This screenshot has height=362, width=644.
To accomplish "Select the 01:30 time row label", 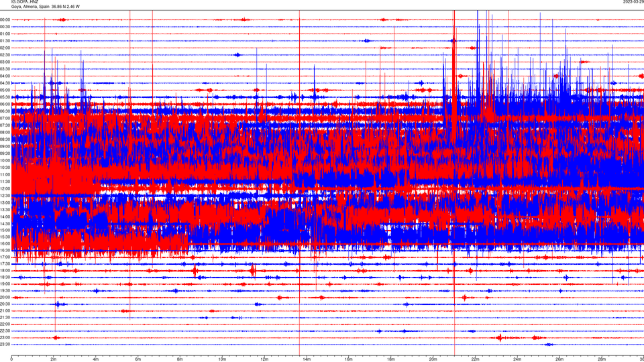I will coord(5,41).
